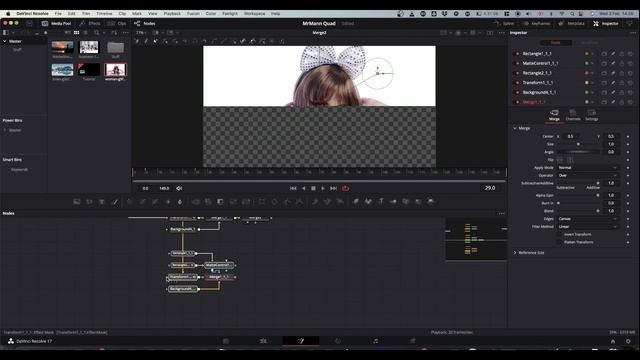The height and width of the screenshot is (360, 640).
Task: Toggle enable dot for Merge1_1_1
Action: click(518, 102)
